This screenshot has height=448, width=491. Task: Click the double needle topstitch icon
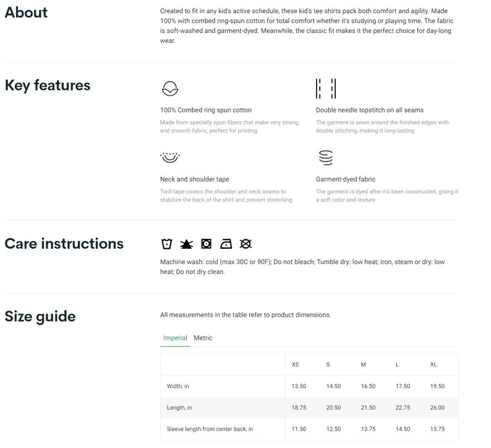click(x=326, y=88)
